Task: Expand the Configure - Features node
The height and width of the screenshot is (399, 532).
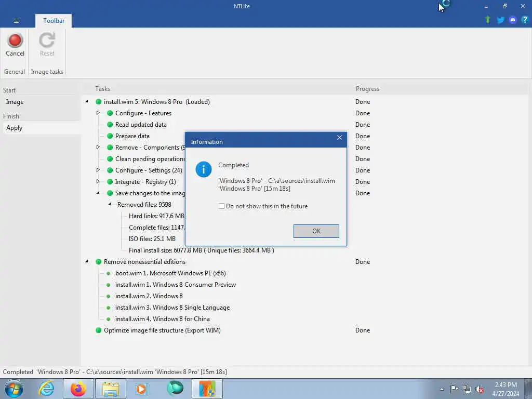Action: pyautogui.click(x=98, y=113)
